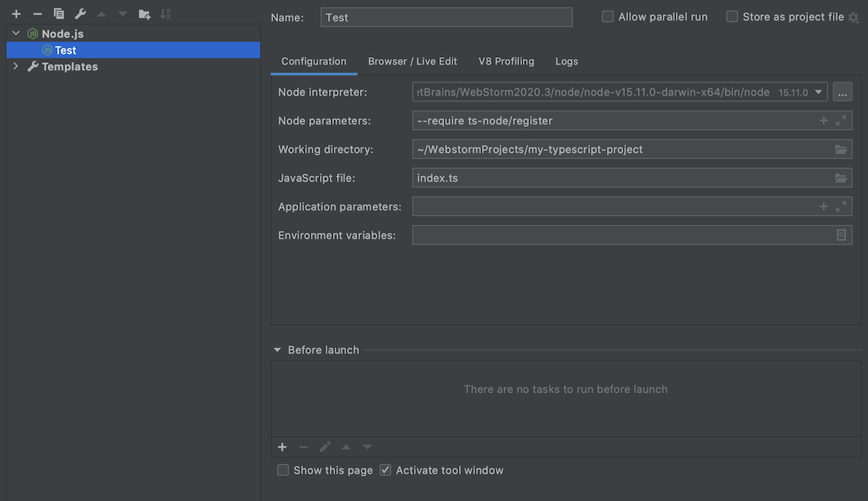The height and width of the screenshot is (501, 868).
Task: Open edit templates wrench icon in toolbar
Action: tap(80, 14)
